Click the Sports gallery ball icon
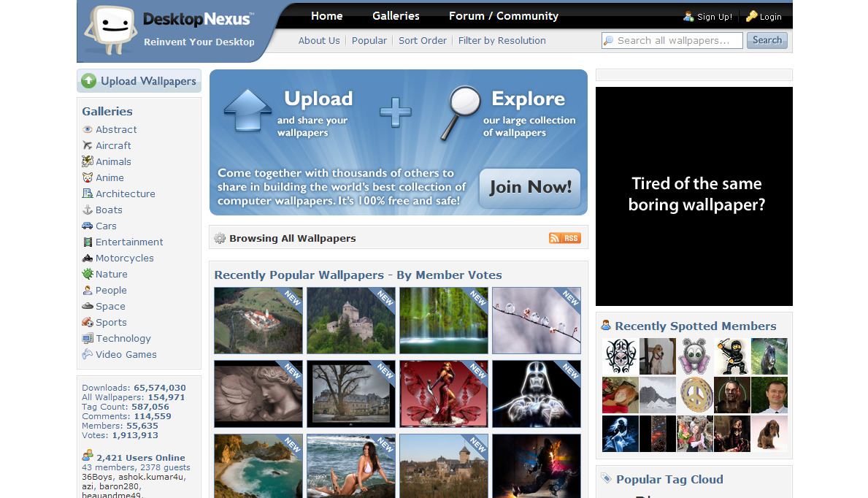 (88, 323)
